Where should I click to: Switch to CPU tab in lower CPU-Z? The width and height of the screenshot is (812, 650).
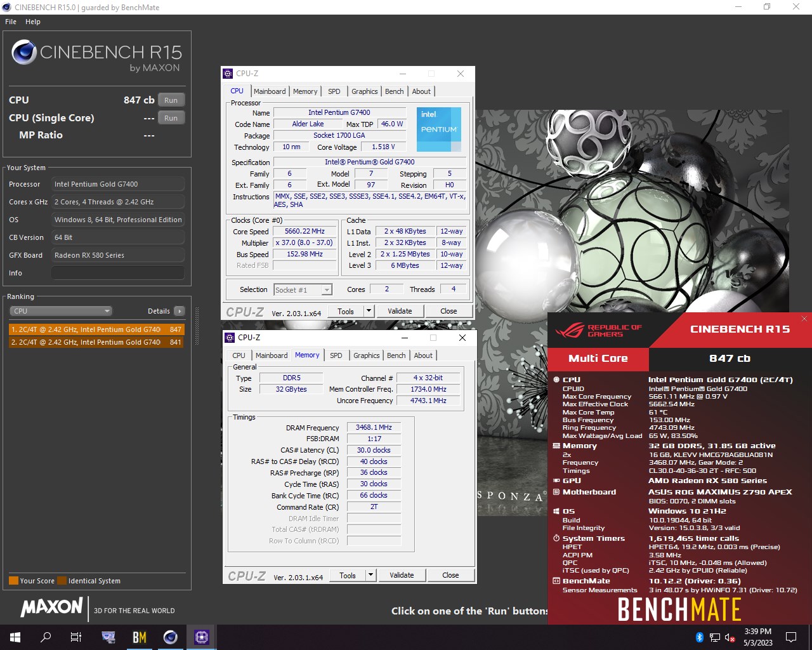click(239, 355)
